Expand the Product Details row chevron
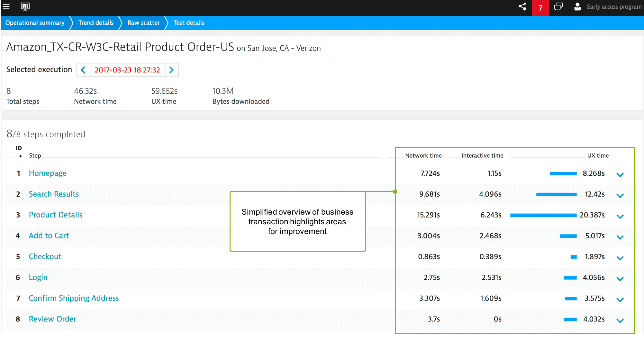 (620, 217)
